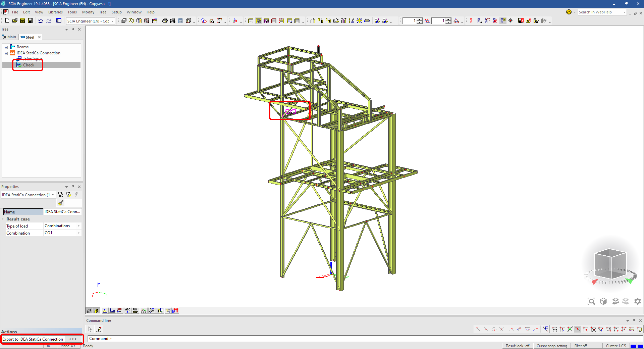This screenshot has height=349, width=644.
Task: Click the paintbrush icon in Properties panel
Action: [61, 203]
